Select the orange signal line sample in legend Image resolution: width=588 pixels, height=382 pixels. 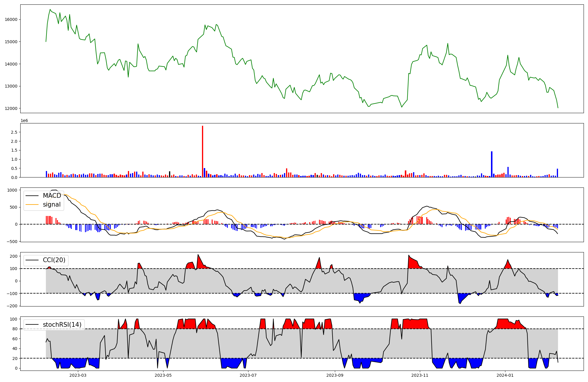32,205
